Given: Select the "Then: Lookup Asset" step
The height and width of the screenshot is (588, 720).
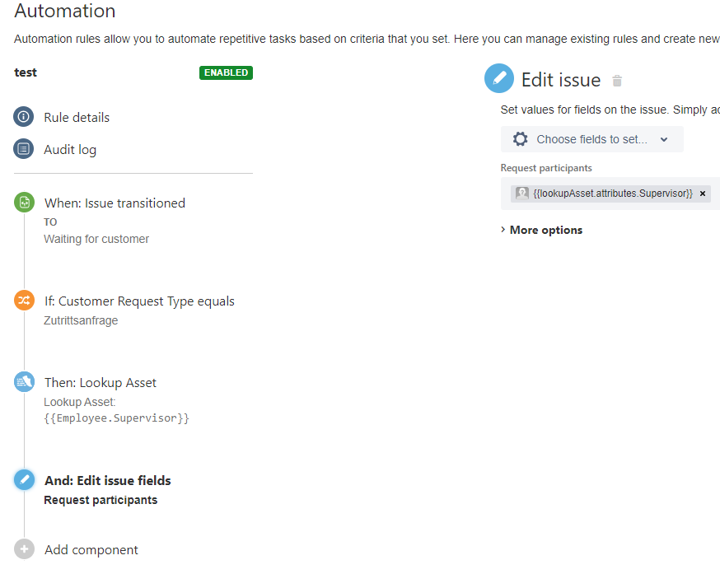Looking at the screenshot, I should coord(101,382).
